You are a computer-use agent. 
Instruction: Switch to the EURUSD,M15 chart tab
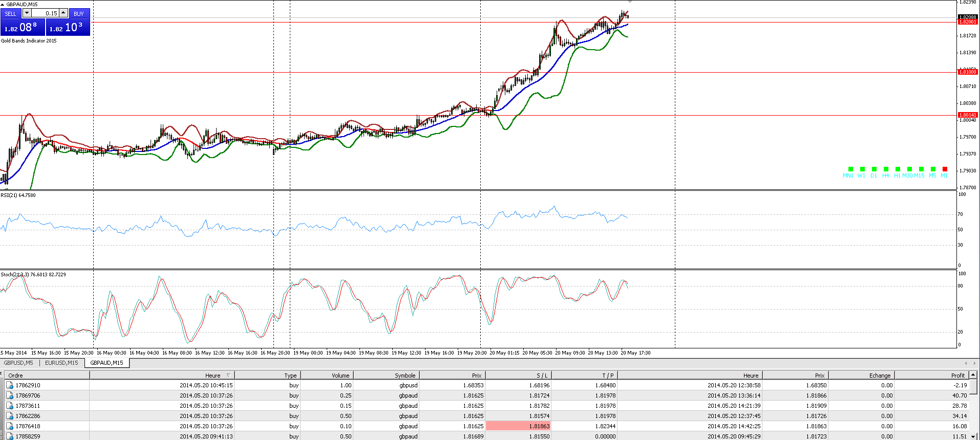point(61,363)
